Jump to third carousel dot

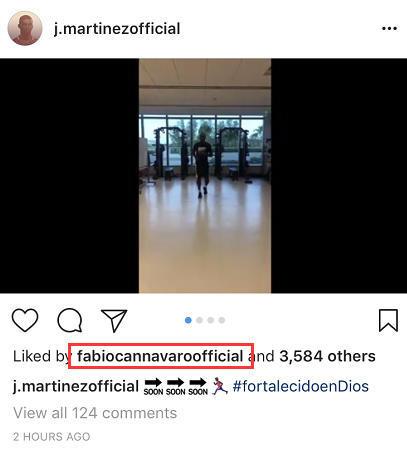[210, 320]
